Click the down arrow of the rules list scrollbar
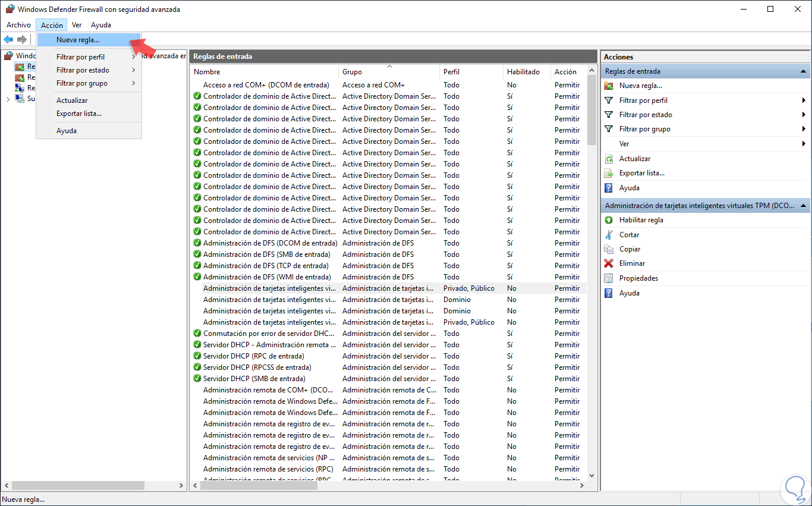The width and height of the screenshot is (812, 506). click(591, 475)
